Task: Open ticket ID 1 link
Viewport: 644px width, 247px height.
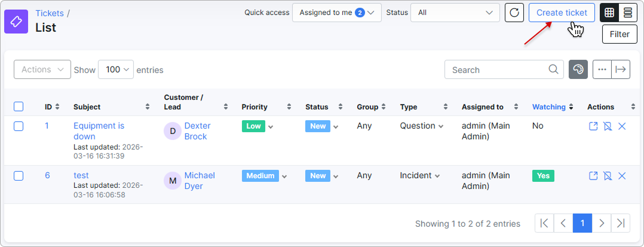Action: click(x=47, y=126)
